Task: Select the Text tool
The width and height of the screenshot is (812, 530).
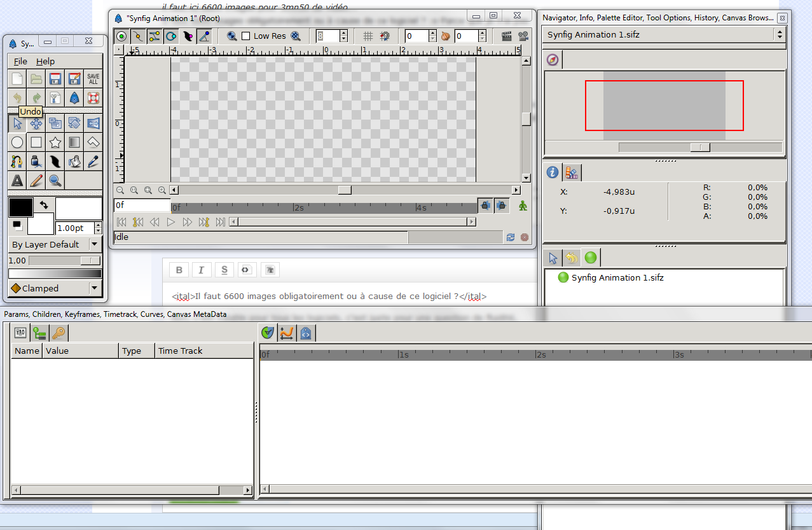Action: point(17,181)
